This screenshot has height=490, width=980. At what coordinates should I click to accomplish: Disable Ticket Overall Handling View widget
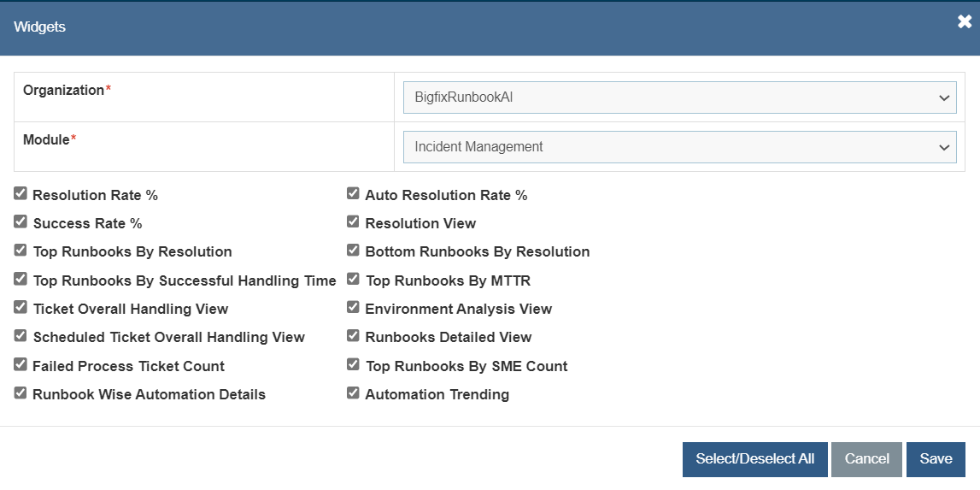(21, 308)
